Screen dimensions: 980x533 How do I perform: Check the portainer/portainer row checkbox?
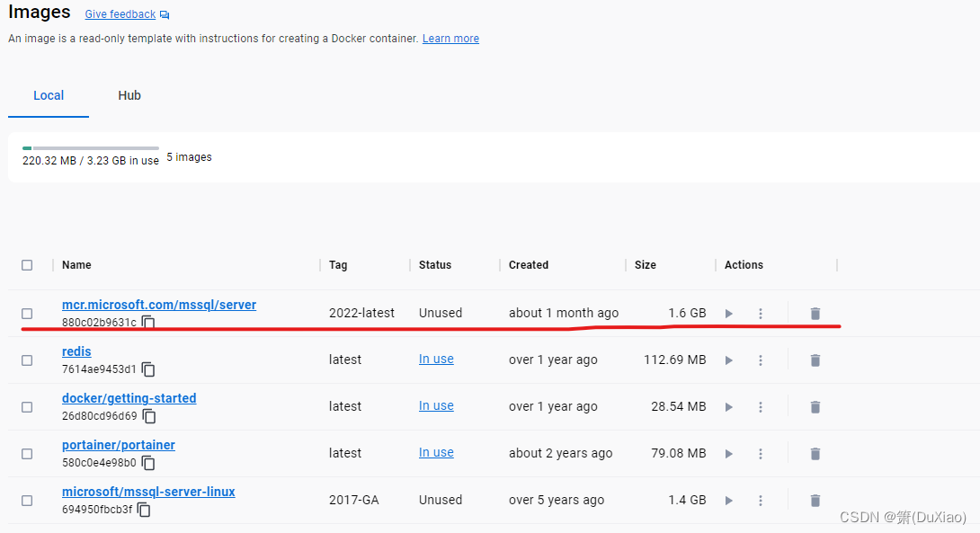click(27, 454)
